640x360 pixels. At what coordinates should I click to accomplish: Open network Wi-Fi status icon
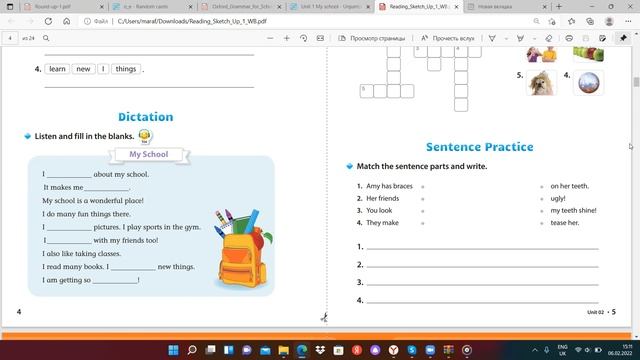click(578, 350)
